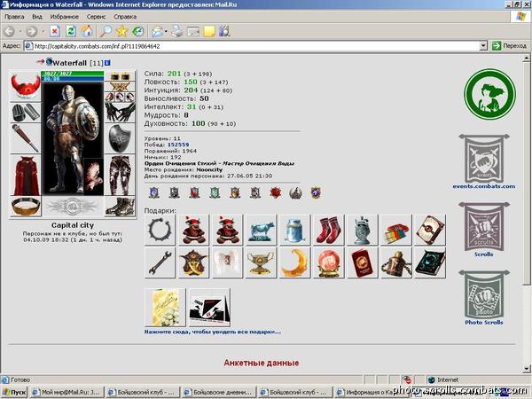Screen dimensions: 532x399
Task: Click the vertical scrollbar down arrow
Action: click(x=526, y=369)
